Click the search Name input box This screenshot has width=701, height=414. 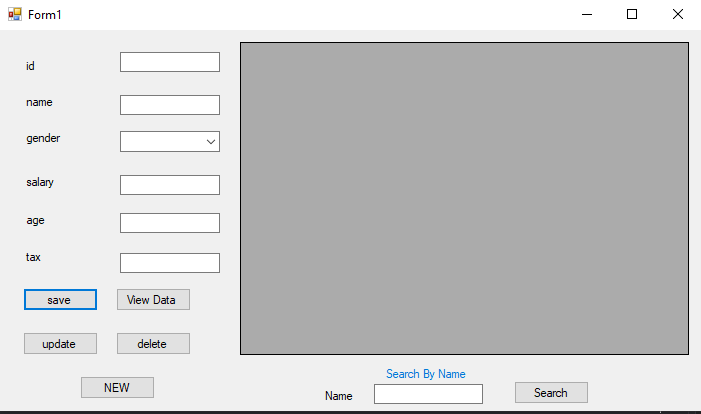[428, 394]
